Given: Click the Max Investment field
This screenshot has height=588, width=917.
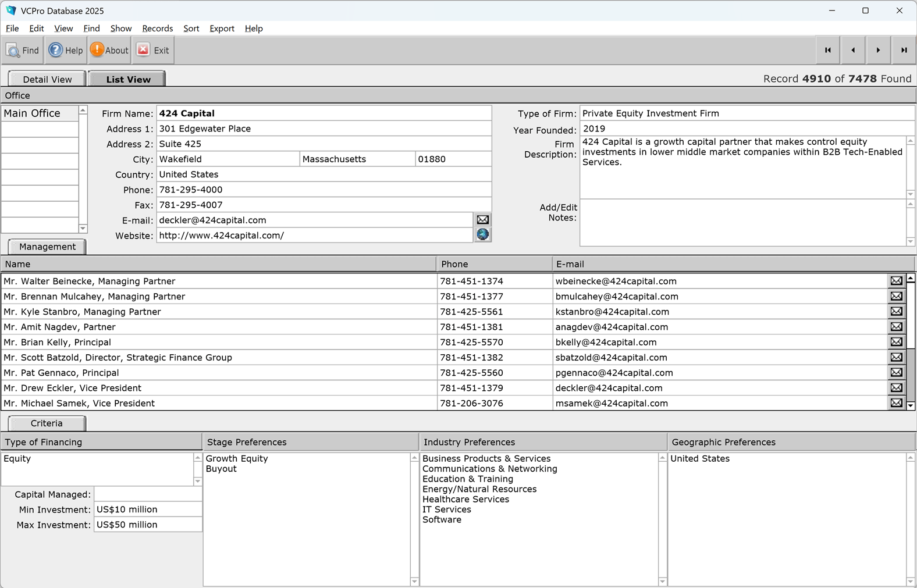Looking at the screenshot, I should [148, 525].
